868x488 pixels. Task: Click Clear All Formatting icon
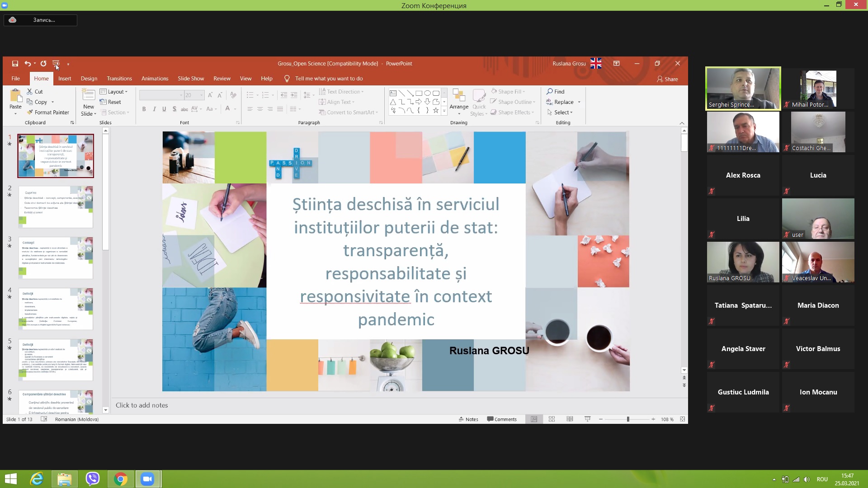click(233, 95)
